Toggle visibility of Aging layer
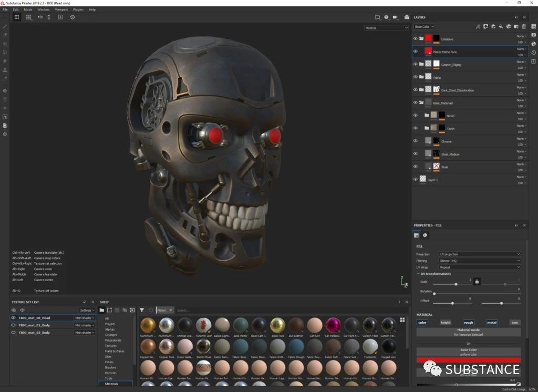The width and height of the screenshot is (538, 392). coord(415,77)
